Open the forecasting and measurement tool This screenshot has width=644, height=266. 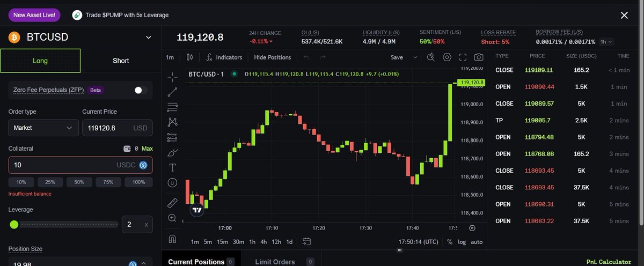(172, 137)
